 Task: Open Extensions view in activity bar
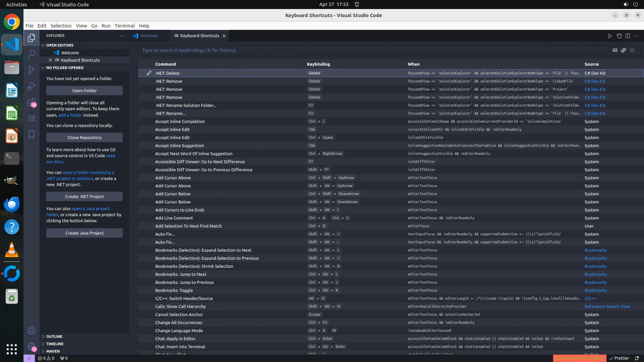[32, 102]
